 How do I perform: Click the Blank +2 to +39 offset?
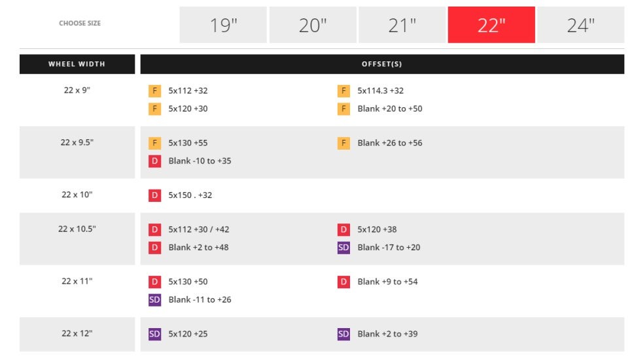387,334
